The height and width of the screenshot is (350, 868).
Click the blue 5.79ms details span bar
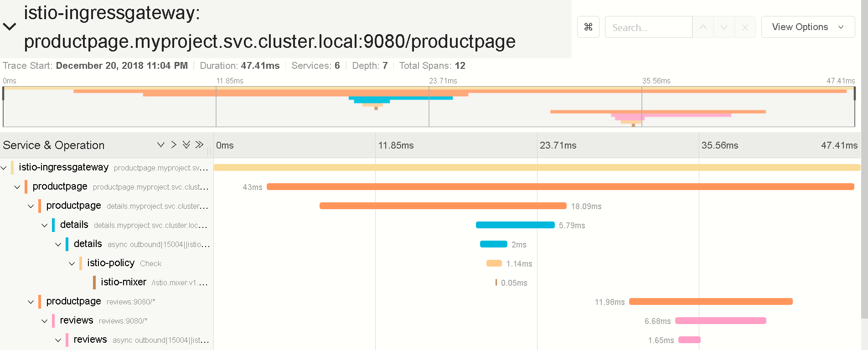515,225
